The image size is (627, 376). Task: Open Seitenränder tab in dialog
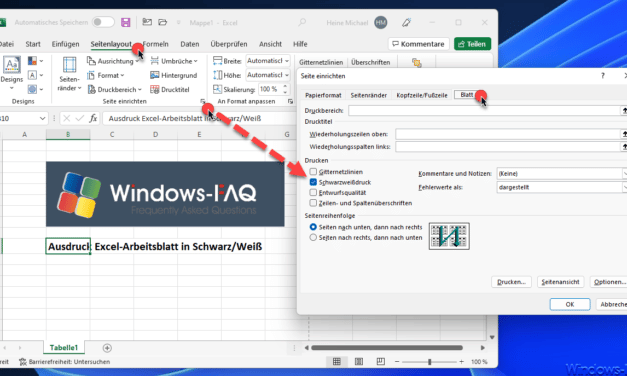point(369,95)
